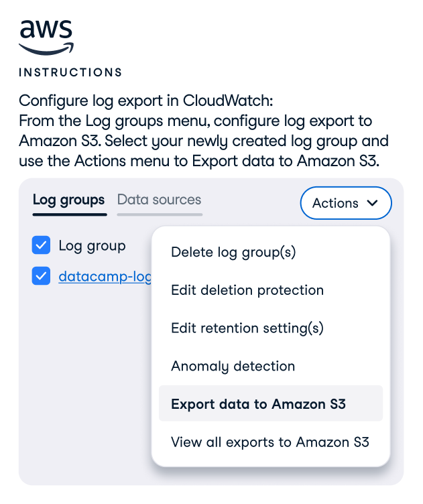Switch to the Log groups tab
This screenshot has height=504, width=423.
point(68,200)
